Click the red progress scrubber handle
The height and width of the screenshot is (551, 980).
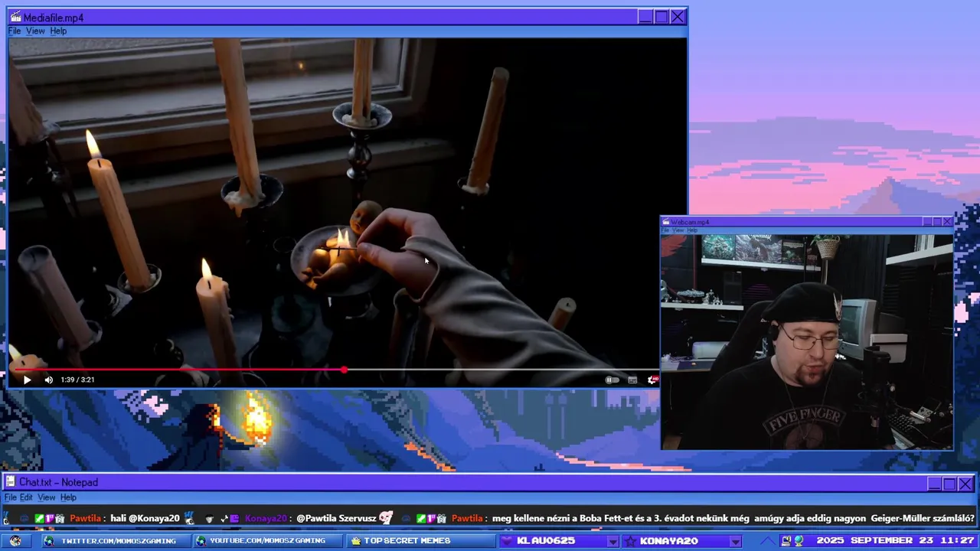pos(345,370)
